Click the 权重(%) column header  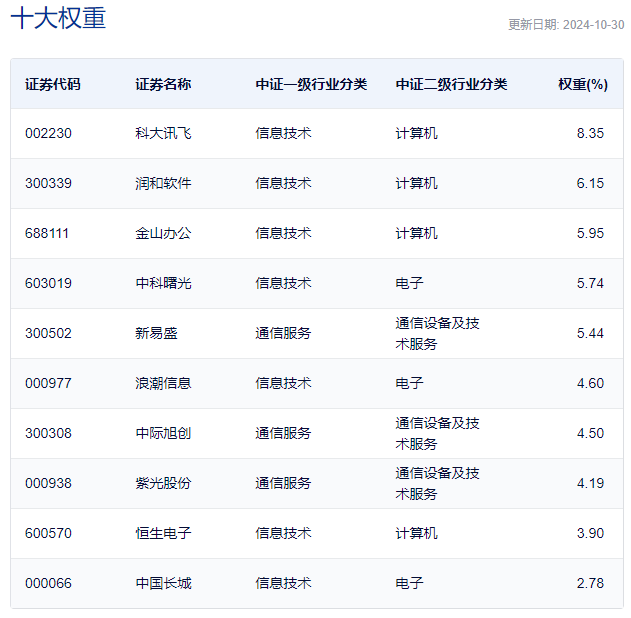[x=583, y=84]
